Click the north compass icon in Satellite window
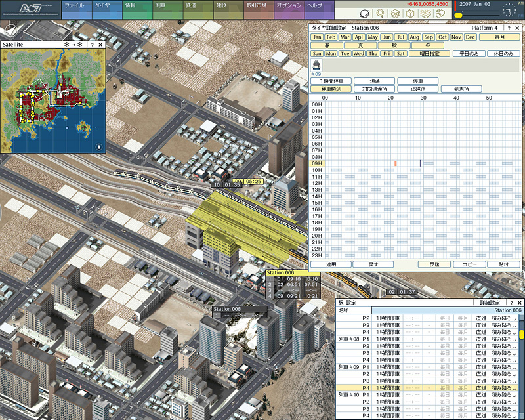 click(99, 147)
